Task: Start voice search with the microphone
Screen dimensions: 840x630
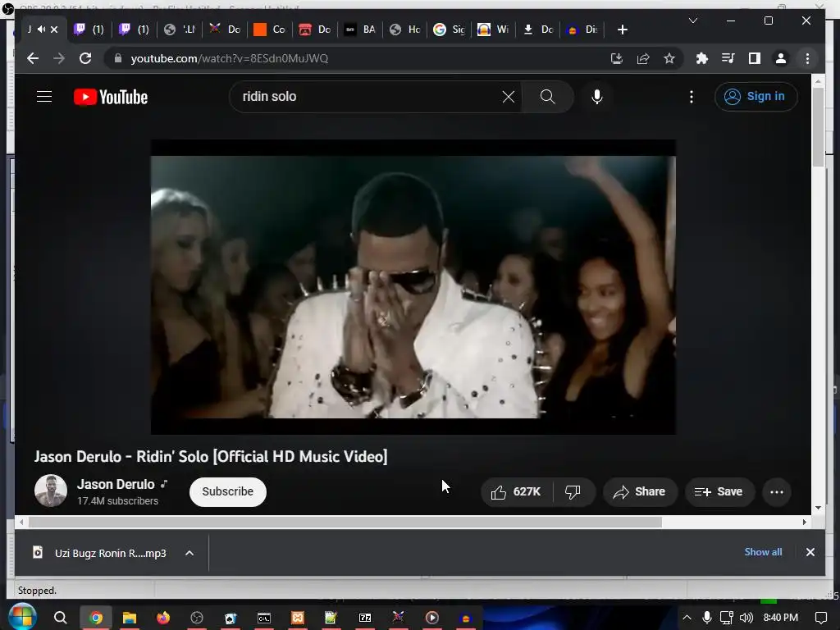Action: (597, 97)
